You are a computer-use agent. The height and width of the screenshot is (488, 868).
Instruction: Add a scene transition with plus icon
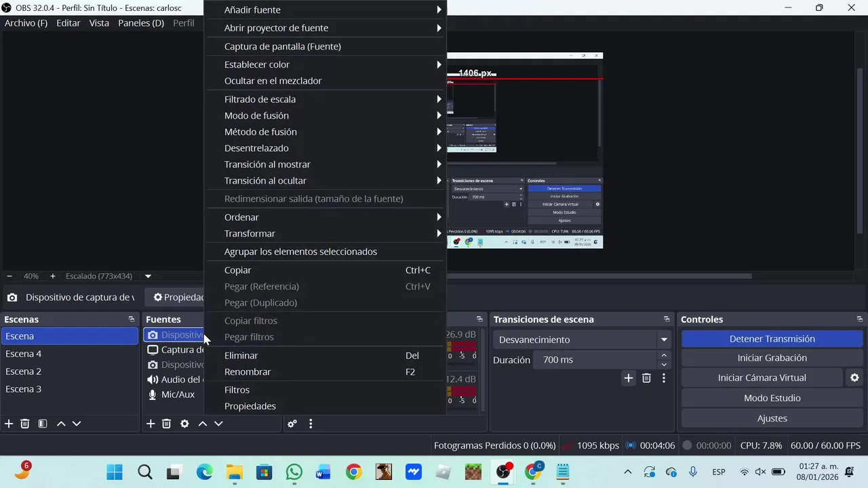pyautogui.click(x=629, y=378)
